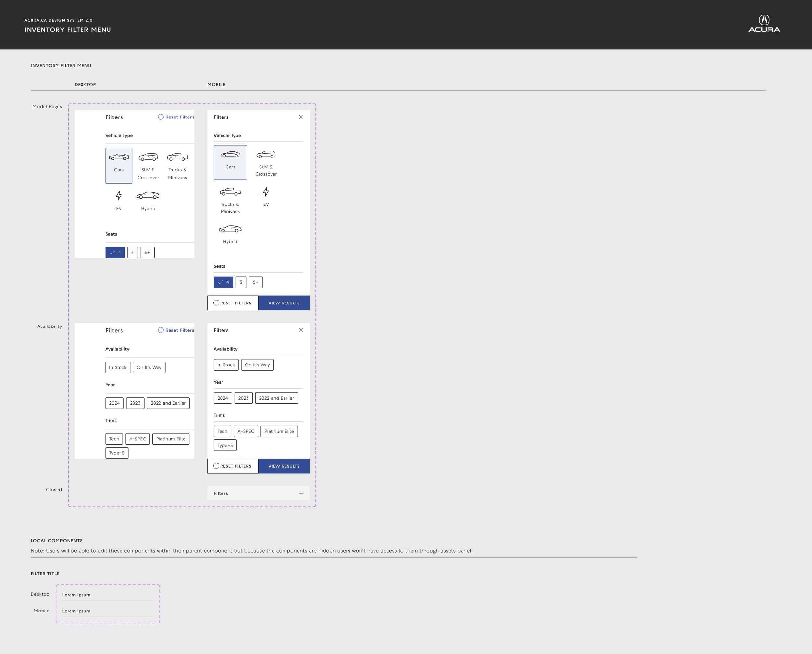Screen dimensions: 812x654
Task: Choose SUV & Crossover in the desktop filter
Action: coord(148,166)
